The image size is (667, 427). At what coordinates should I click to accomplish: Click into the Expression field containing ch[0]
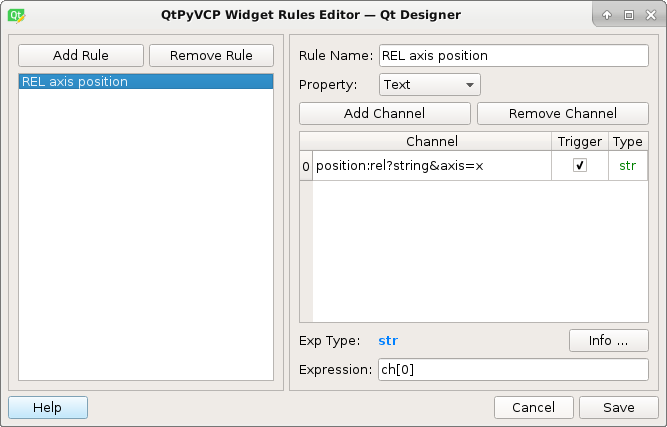[513, 369]
